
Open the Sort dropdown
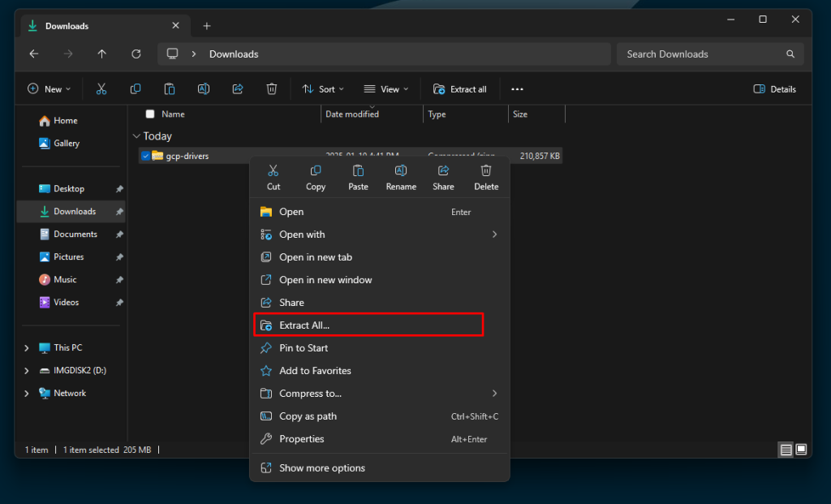pyautogui.click(x=323, y=88)
